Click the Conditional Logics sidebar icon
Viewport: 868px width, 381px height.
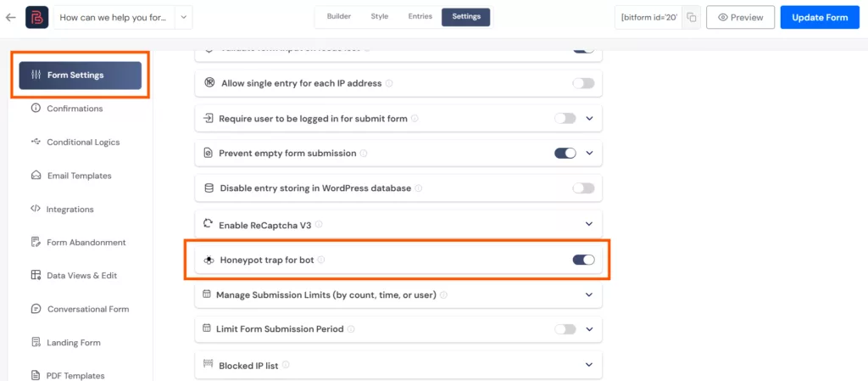(36, 142)
